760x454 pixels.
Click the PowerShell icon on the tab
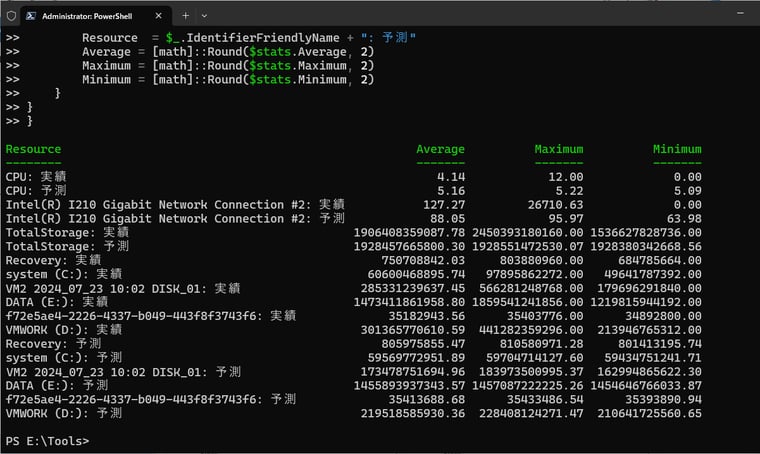click(31, 16)
